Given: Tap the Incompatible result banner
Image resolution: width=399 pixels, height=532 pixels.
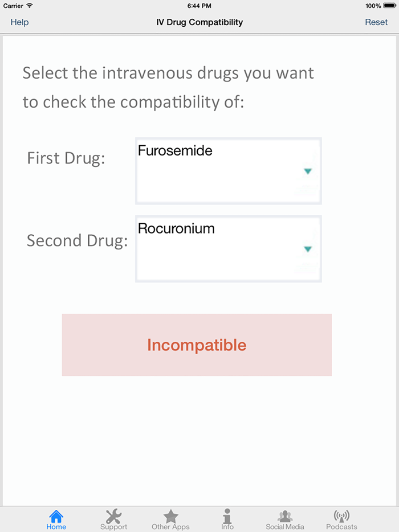Looking at the screenshot, I should [x=197, y=345].
